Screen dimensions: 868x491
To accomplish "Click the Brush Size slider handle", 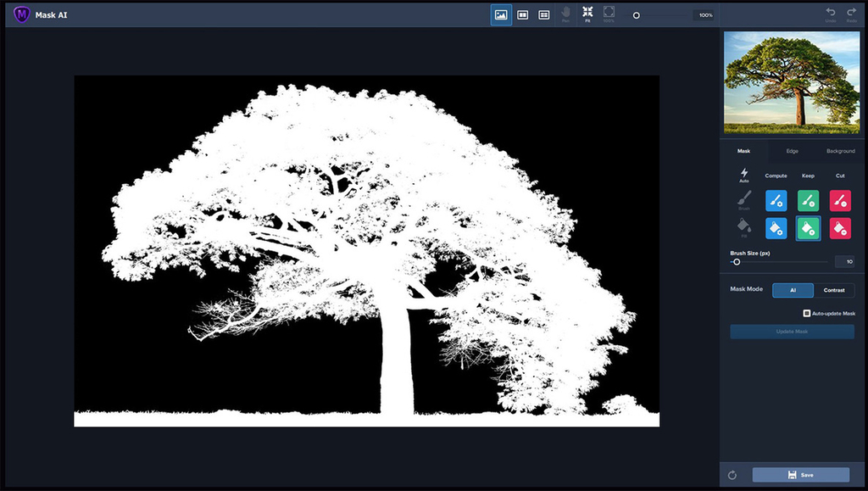I will pyautogui.click(x=737, y=262).
